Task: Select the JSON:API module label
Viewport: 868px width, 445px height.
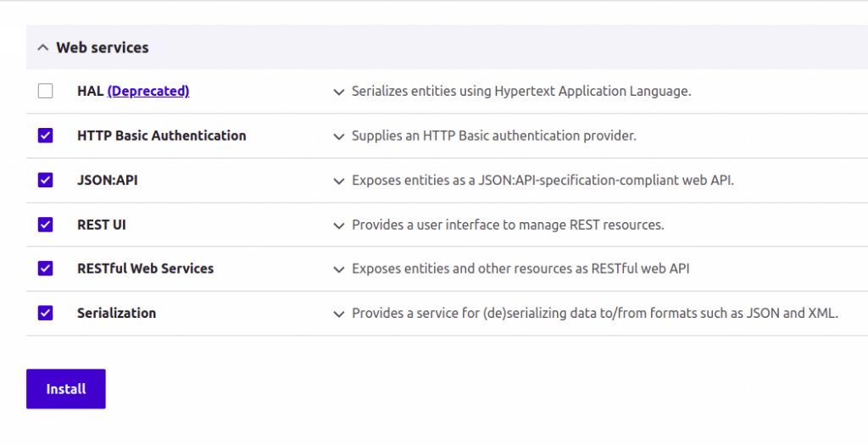Action: (108, 180)
